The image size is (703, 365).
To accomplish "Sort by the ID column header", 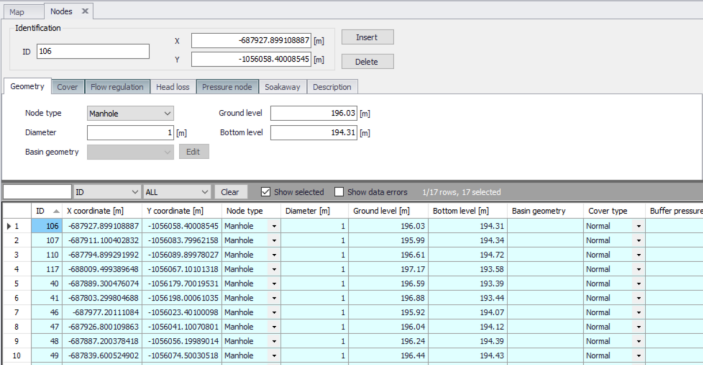I will [47, 211].
